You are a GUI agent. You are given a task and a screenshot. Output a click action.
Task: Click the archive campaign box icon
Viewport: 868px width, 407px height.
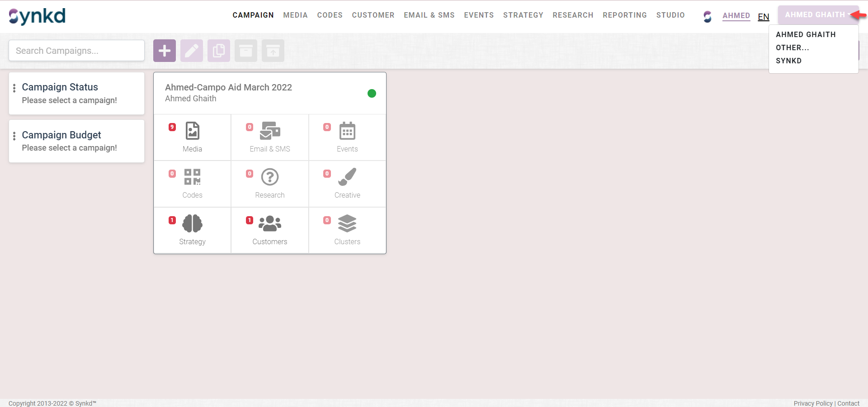(246, 51)
